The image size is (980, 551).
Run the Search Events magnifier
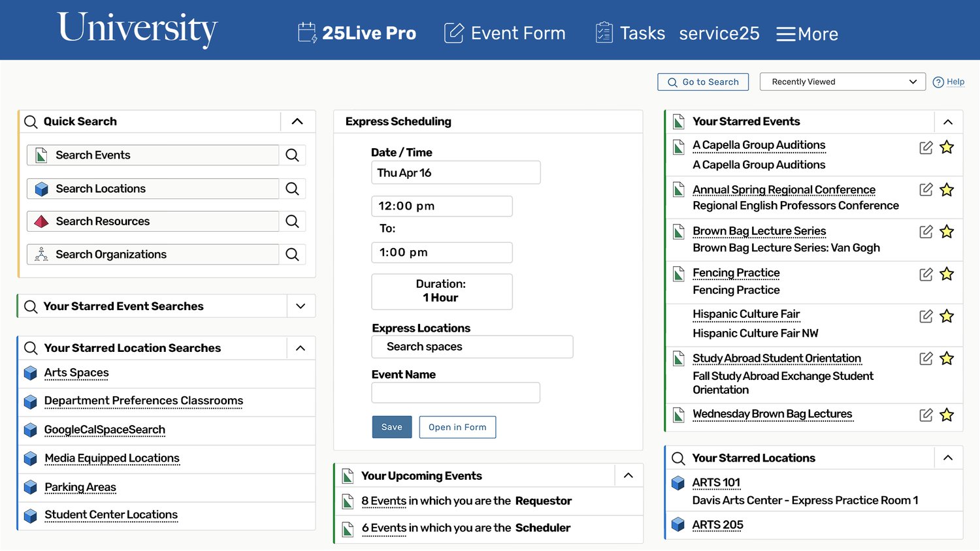coord(292,155)
